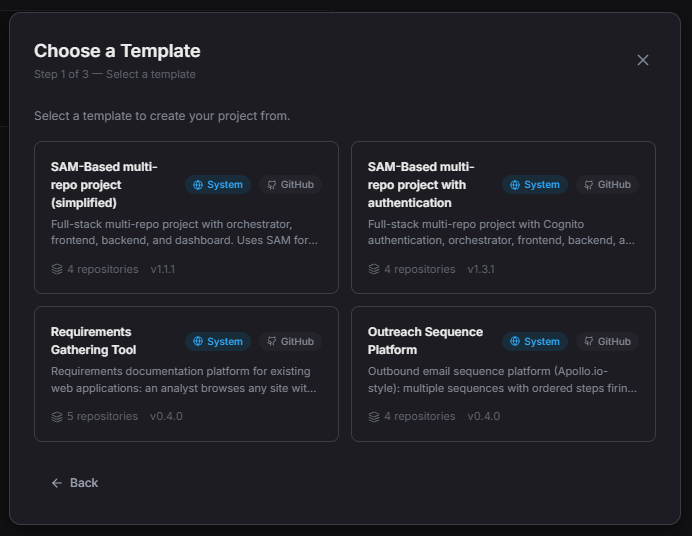Click System badge on Outreach Sequence Platform
This screenshot has width=692, height=536.
535,341
